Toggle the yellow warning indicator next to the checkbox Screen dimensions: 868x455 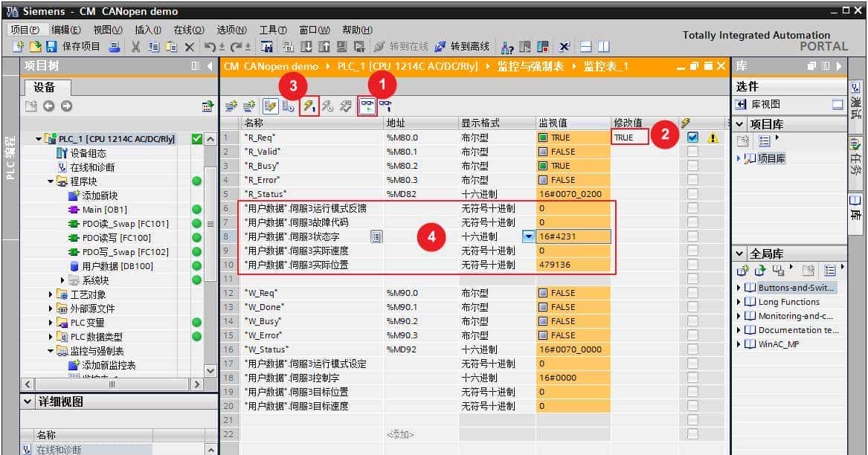712,137
